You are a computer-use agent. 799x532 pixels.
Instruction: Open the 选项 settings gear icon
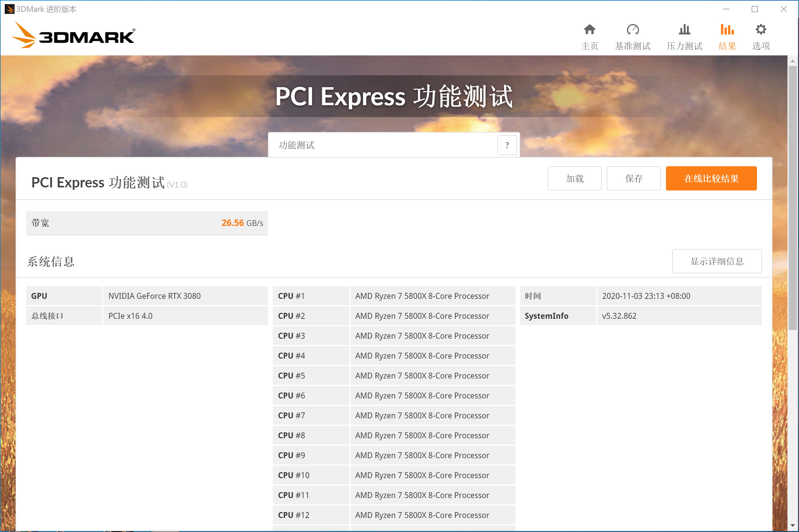pos(761,35)
